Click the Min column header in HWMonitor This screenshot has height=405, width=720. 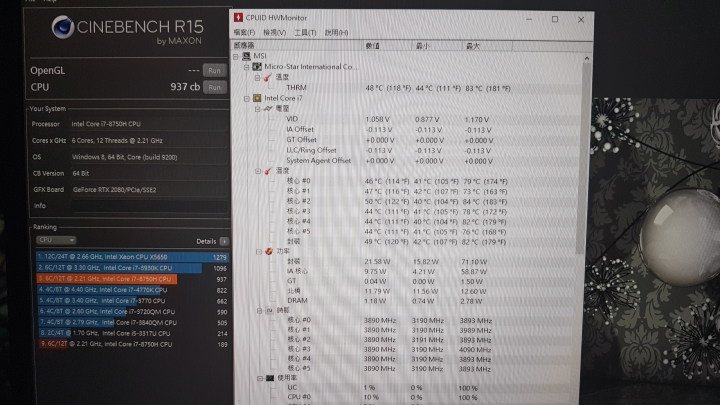tap(437, 46)
